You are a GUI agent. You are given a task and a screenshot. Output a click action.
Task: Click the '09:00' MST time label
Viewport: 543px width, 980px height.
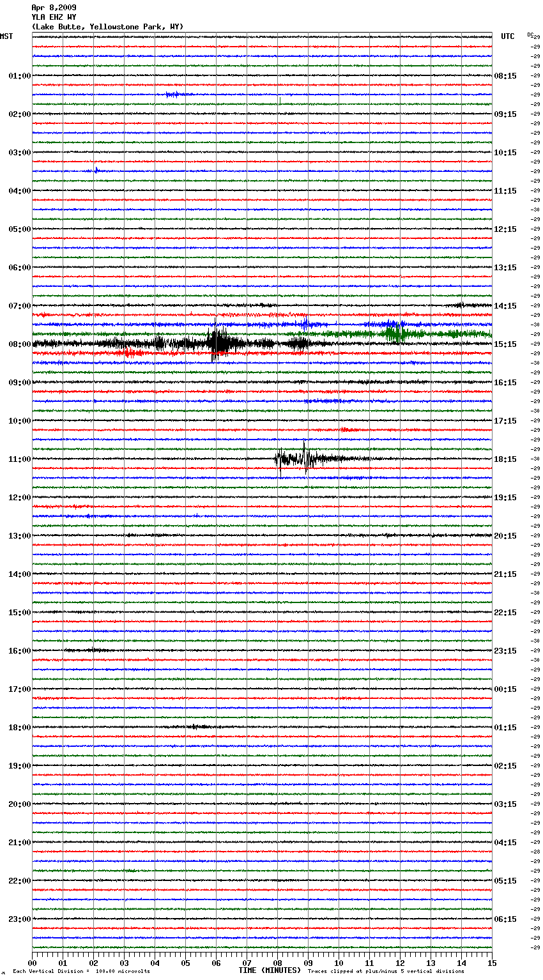[x=20, y=383]
